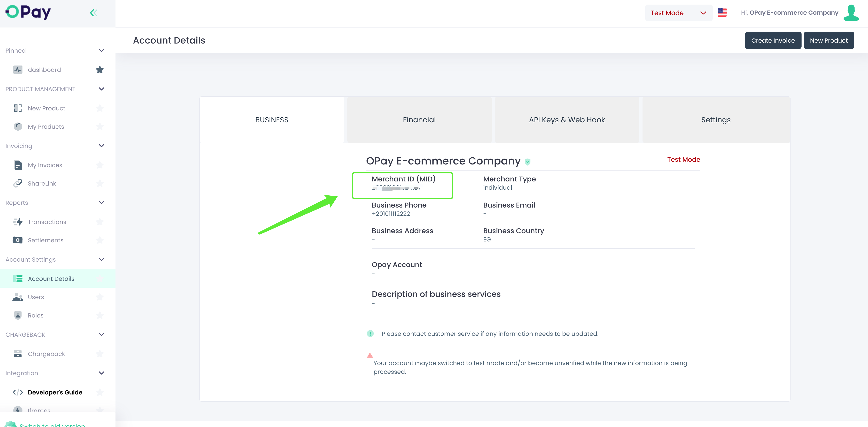
Task: Collapse the PRODUCT MANAGEMENT section
Action: coord(102,89)
